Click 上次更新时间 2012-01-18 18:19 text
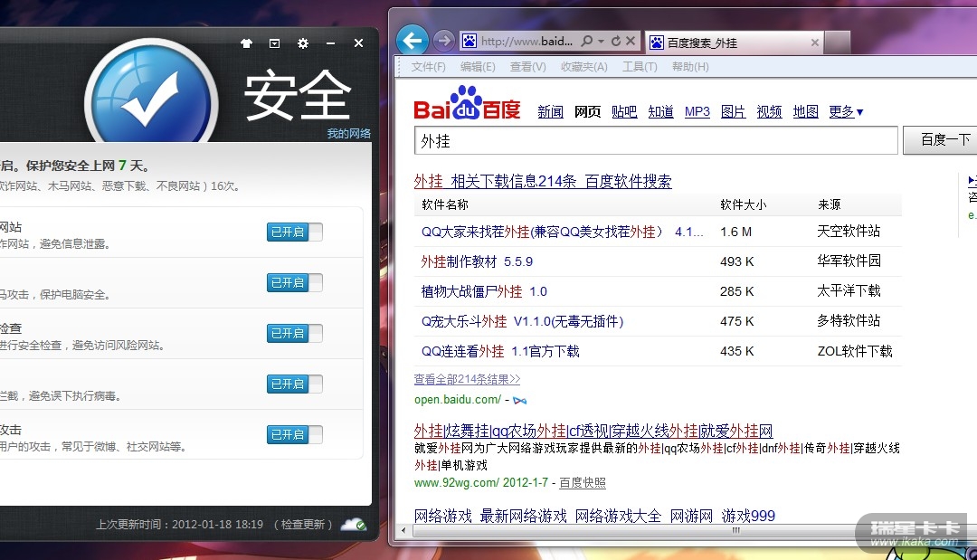This screenshot has width=977, height=560. (x=179, y=525)
